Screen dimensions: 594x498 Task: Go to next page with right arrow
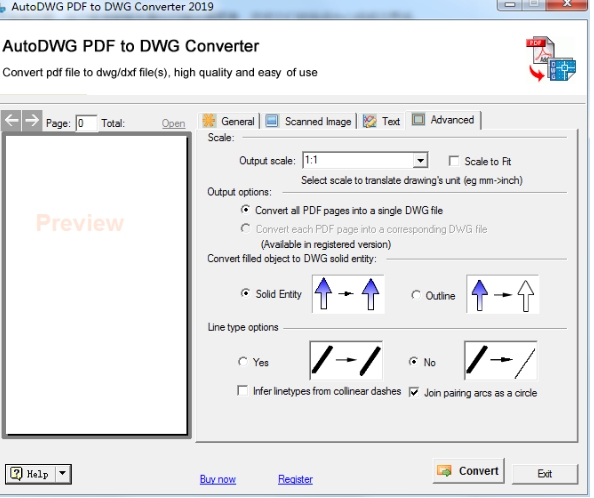point(32,121)
